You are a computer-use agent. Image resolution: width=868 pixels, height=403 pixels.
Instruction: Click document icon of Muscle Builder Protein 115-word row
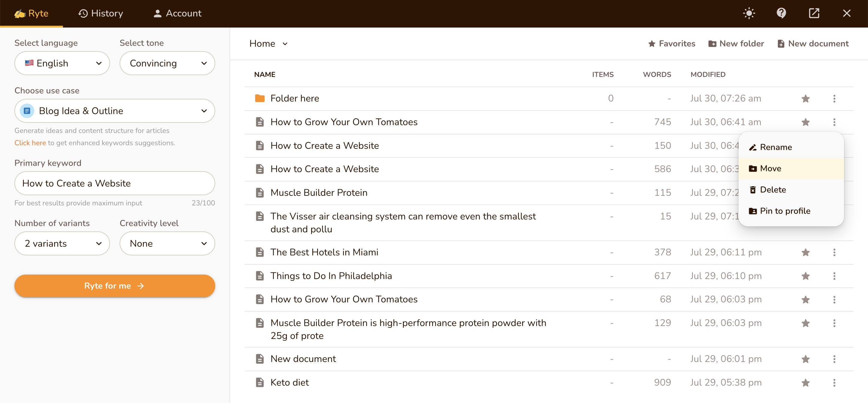[260, 193]
